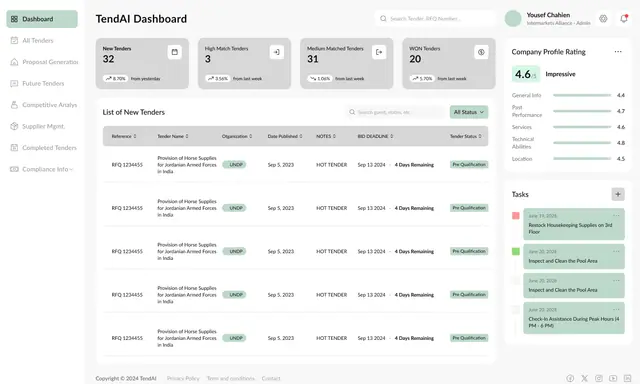Open Contact footer link

click(x=271, y=379)
